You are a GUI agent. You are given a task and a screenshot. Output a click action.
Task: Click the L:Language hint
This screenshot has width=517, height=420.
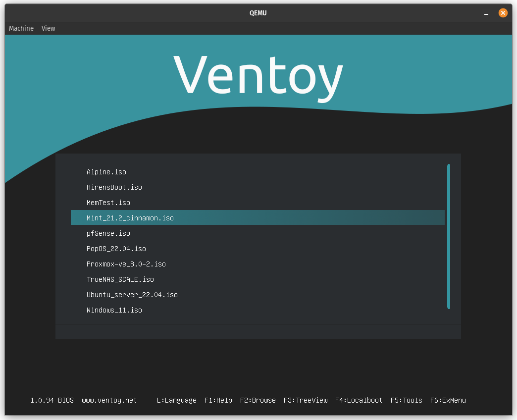[x=177, y=400]
